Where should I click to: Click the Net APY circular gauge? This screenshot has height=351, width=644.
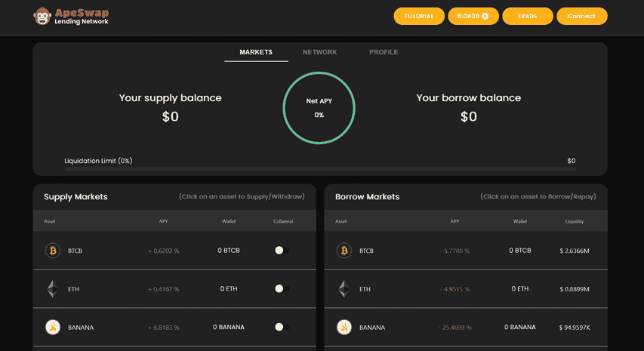click(319, 108)
